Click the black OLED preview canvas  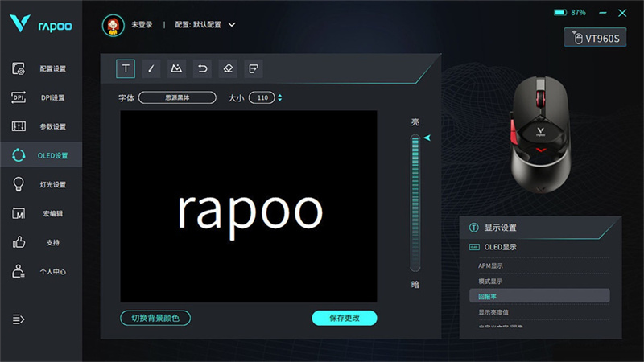click(249, 207)
